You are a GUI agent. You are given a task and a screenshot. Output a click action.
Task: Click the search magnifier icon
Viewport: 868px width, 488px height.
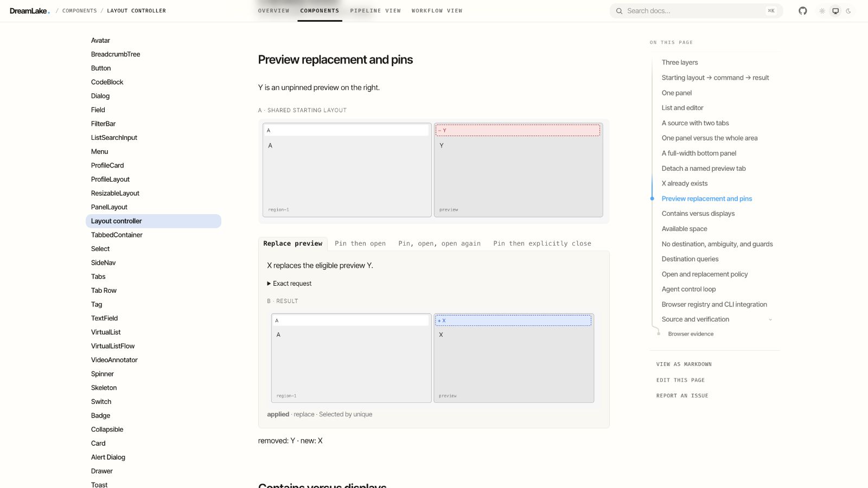(619, 11)
